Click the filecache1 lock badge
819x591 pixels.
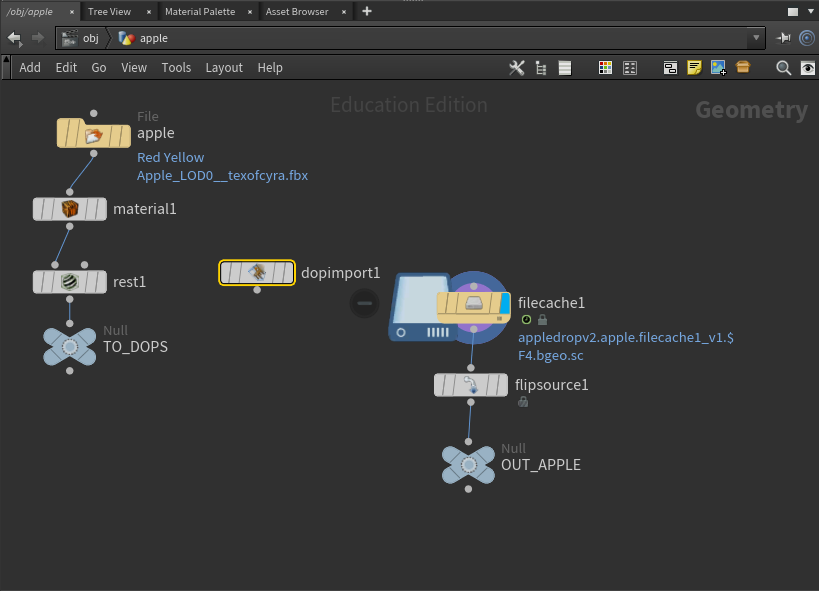tap(543, 319)
